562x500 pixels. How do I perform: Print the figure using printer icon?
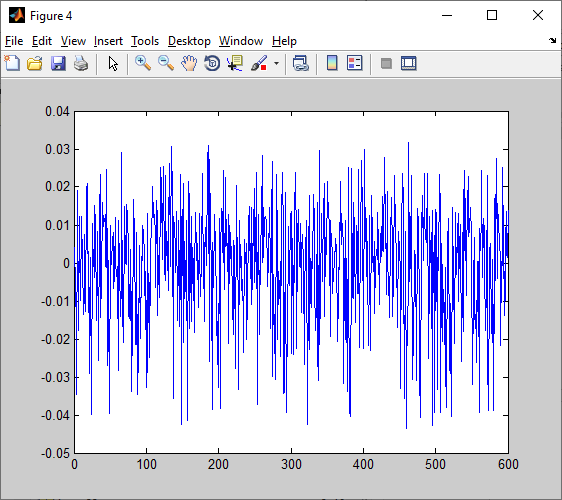tap(81, 63)
